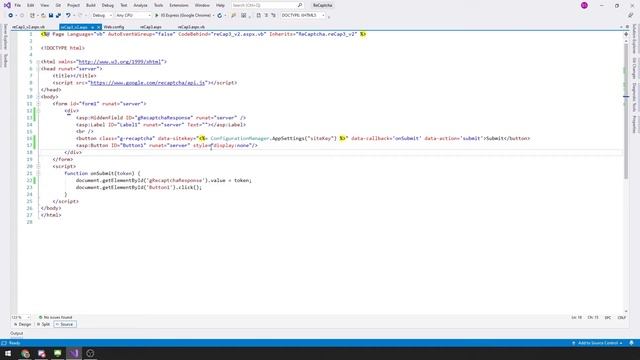Collapse the script block at line 20
This screenshot has width=640, height=360.
[38, 167]
